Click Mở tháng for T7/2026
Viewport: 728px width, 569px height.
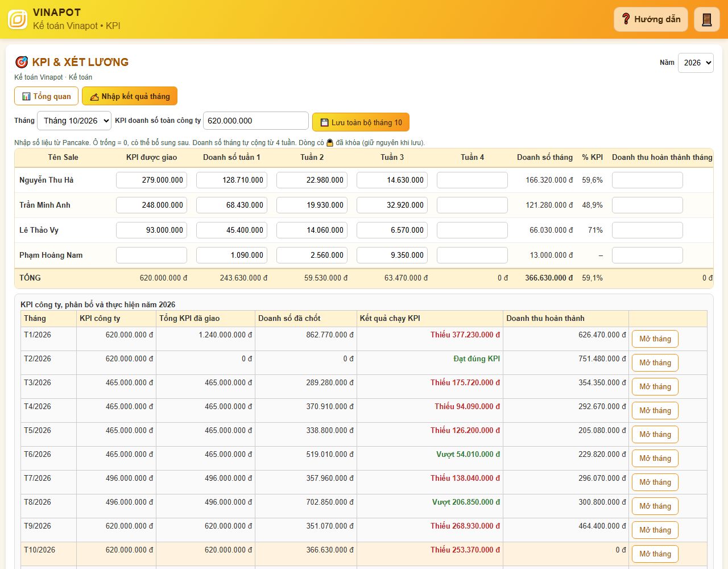pyautogui.click(x=655, y=483)
